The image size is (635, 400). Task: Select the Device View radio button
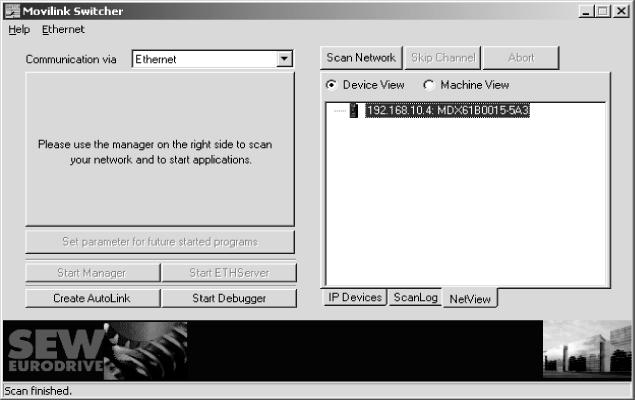point(331,85)
